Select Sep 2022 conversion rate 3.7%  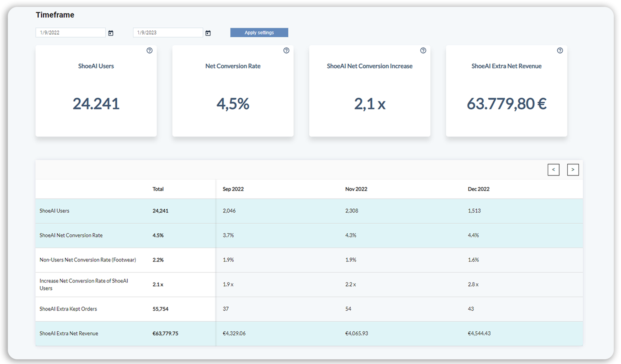(x=228, y=235)
